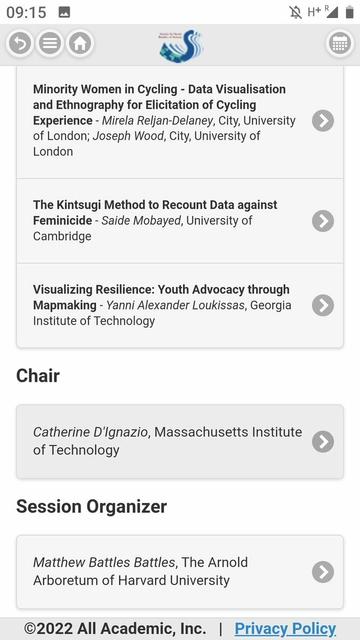Screen dimensions: 360x640
Task: Open Visualizing Resilience paper chevron
Action: pyautogui.click(x=323, y=305)
